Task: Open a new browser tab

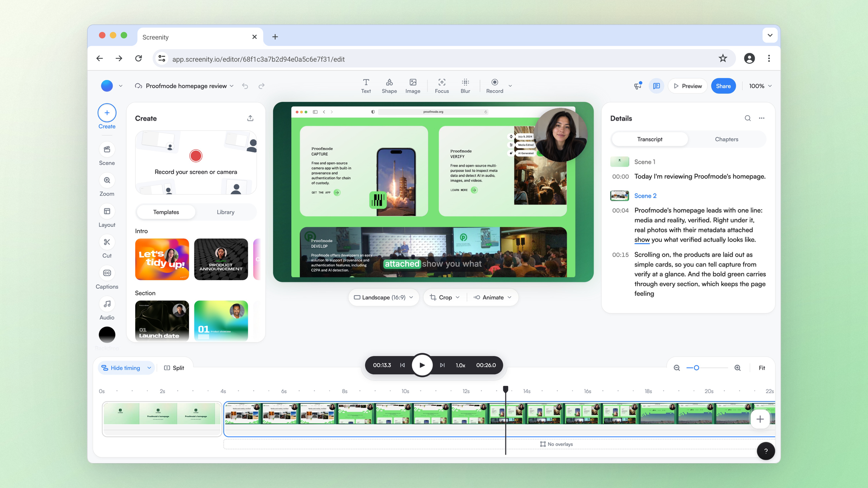Action: click(275, 37)
